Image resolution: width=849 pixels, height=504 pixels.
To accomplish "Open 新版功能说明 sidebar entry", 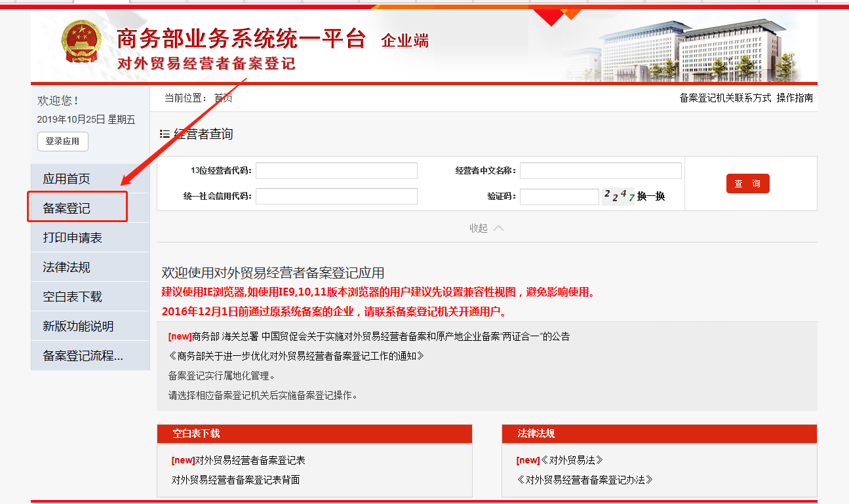I will click(78, 326).
